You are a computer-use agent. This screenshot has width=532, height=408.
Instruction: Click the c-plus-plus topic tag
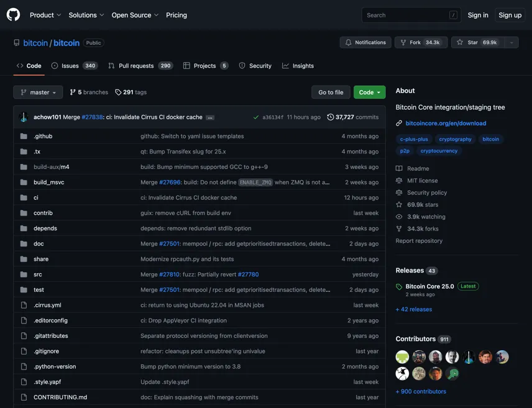click(414, 139)
